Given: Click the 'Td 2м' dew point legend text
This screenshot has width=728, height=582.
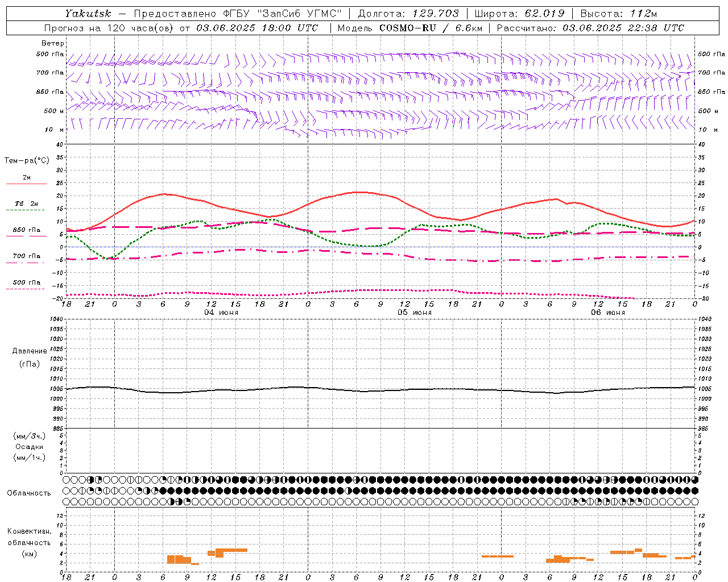Looking at the screenshot, I should click(x=26, y=203).
